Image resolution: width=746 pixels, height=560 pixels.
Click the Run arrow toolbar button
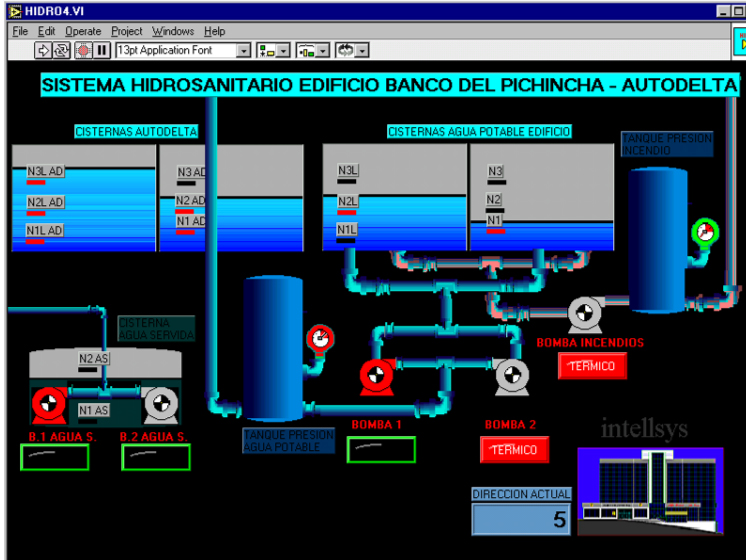(x=43, y=50)
